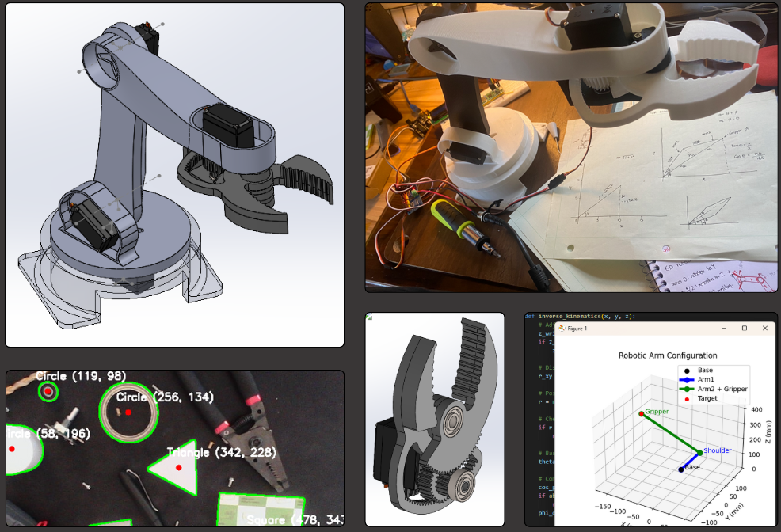Click the matplotlib icon in Figure 1 title bar
The height and width of the screenshot is (532, 781).
562,329
